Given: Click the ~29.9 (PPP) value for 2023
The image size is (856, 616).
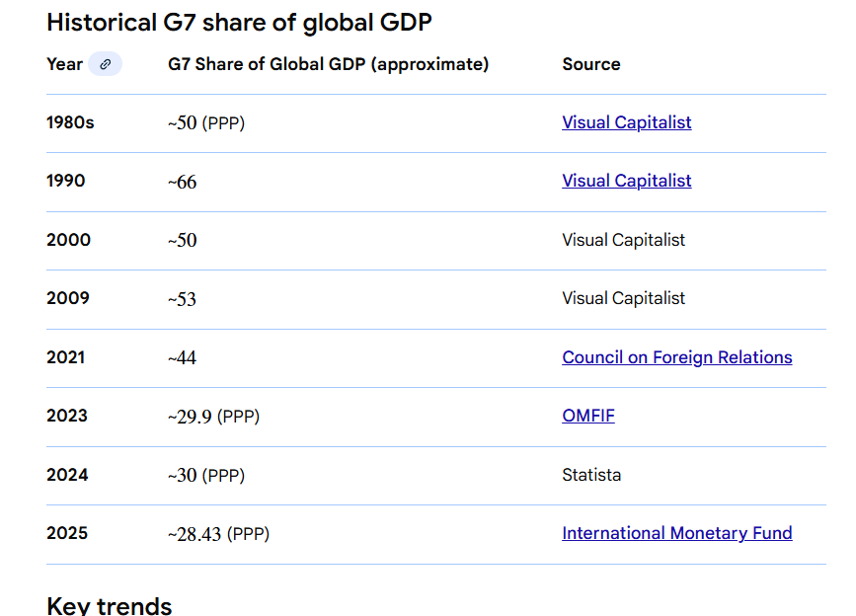Looking at the screenshot, I should tap(213, 417).
